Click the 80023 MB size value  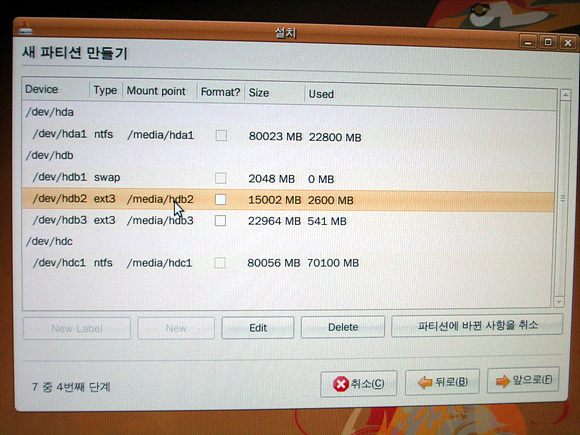pyautogui.click(x=275, y=136)
